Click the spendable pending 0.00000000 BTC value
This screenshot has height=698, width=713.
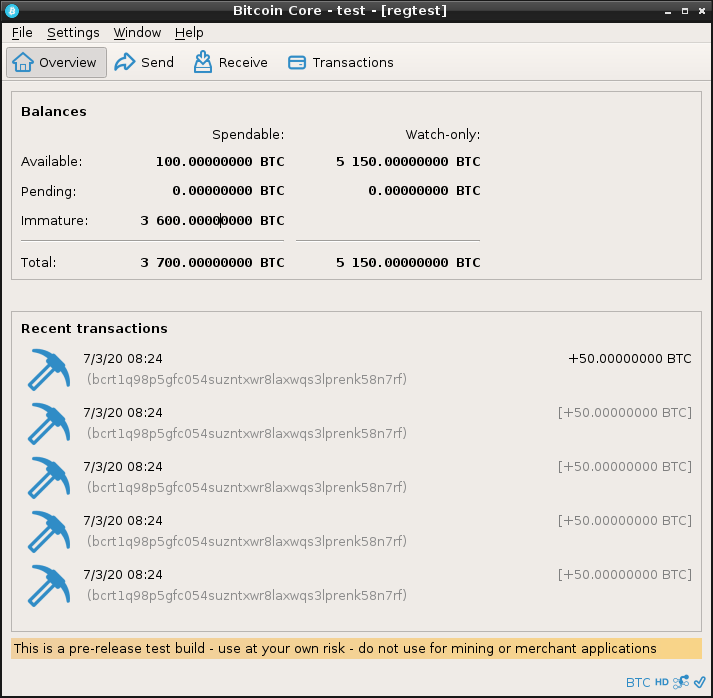(x=228, y=191)
